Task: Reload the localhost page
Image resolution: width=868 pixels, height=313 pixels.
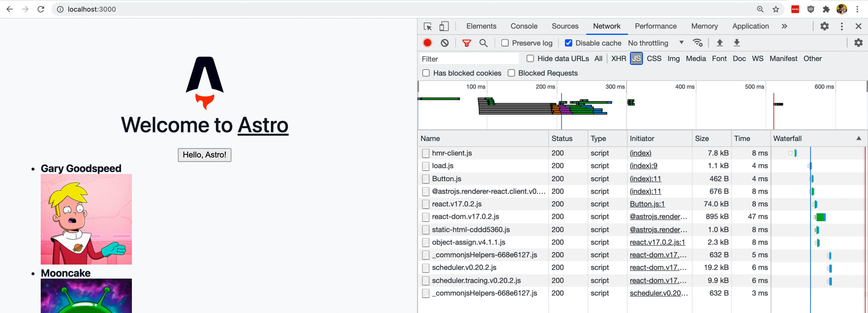Action: 41,9
